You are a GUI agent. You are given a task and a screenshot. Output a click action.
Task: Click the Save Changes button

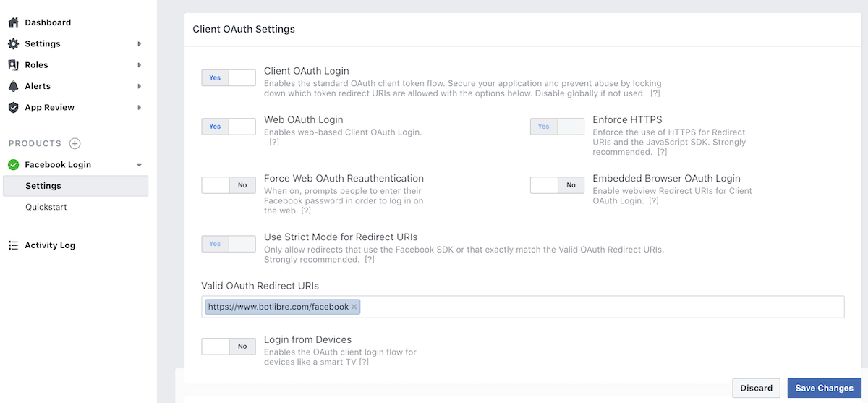[824, 388]
